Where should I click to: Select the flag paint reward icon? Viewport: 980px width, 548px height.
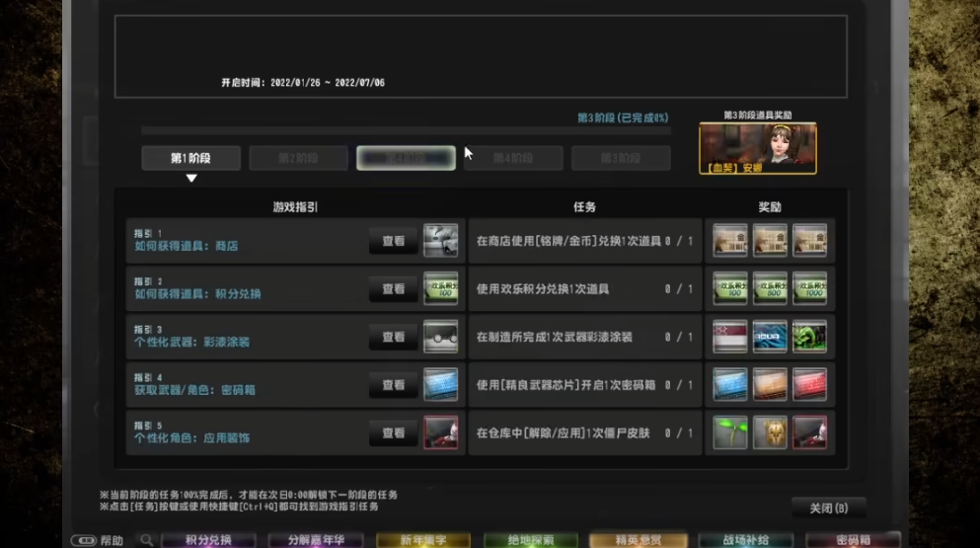[730, 337]
